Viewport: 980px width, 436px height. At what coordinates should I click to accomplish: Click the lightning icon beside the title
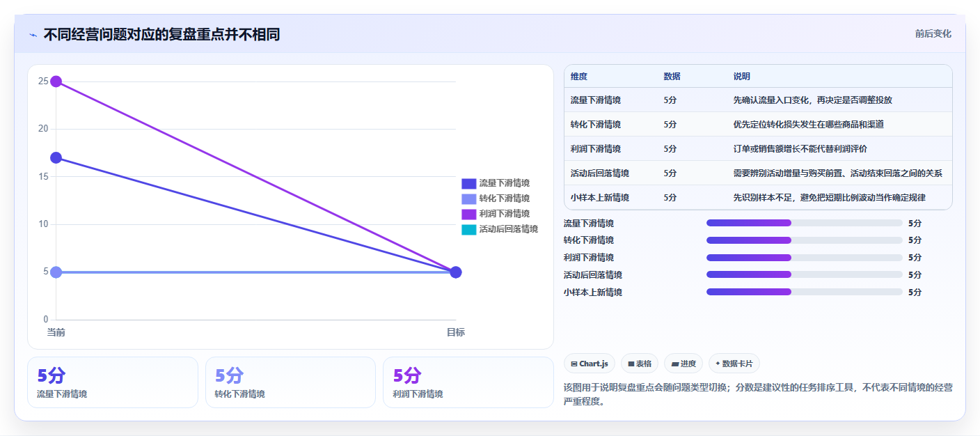coord(33,35)
